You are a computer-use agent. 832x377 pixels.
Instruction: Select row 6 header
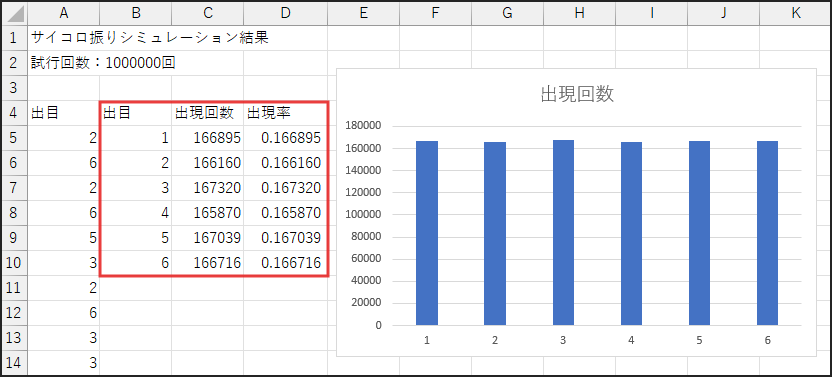[14, 162]
